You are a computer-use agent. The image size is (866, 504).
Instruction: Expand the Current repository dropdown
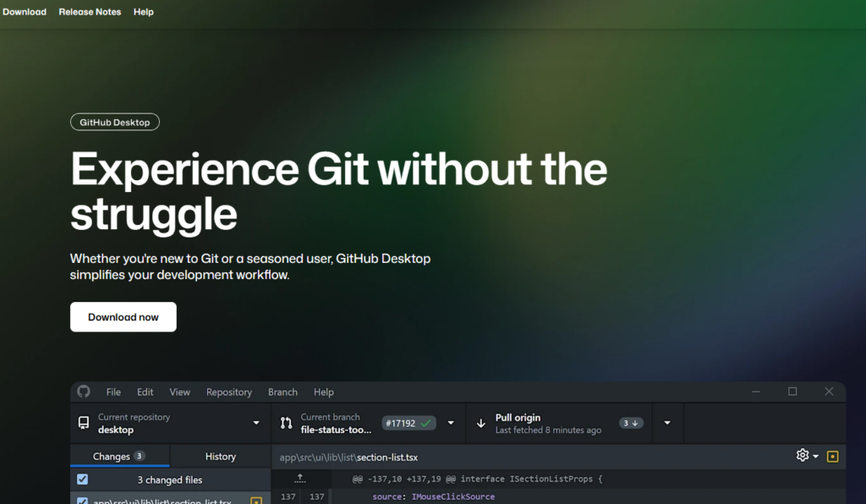point(256,423)
